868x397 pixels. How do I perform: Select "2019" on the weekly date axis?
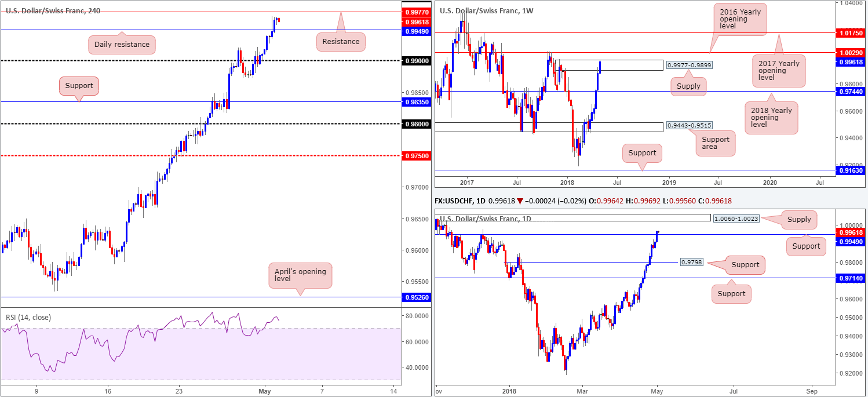[669, 182]
